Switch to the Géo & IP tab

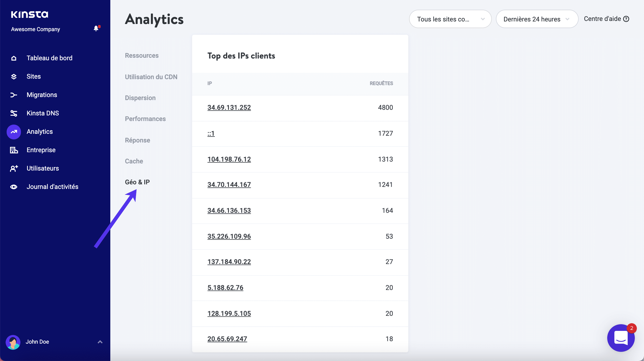pyautogui.click(x=137, y=182)
